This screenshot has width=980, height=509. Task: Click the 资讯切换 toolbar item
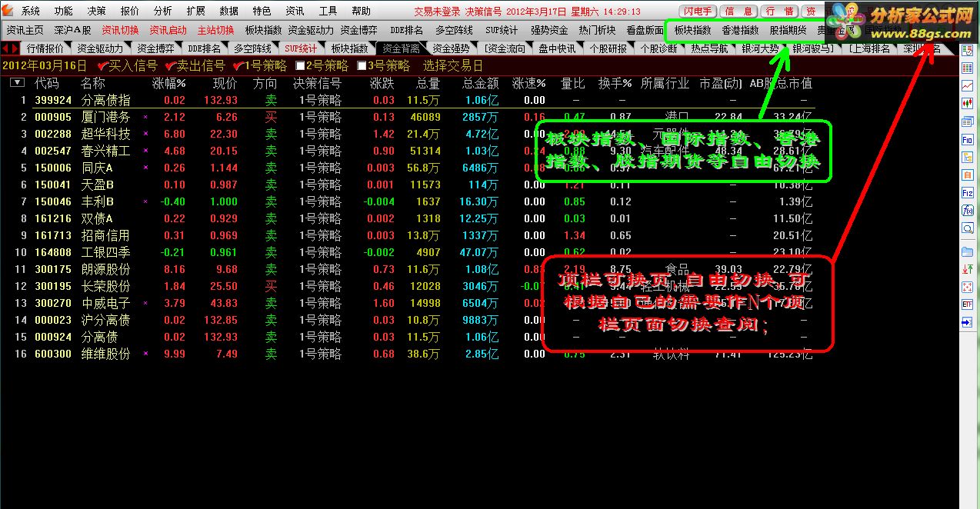(121, 30)
